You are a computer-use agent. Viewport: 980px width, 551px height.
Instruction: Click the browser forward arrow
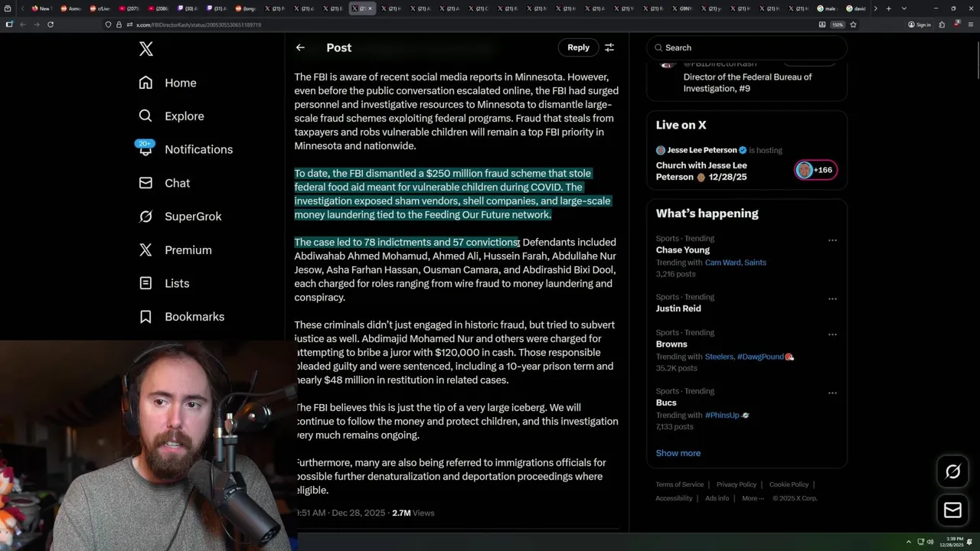[x=37, y=24]
